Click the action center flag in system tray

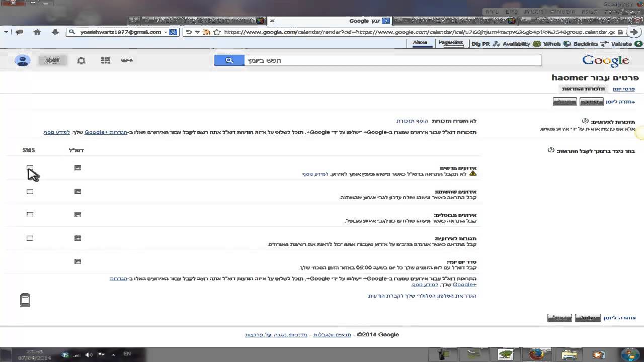click(x=100, y=355)
